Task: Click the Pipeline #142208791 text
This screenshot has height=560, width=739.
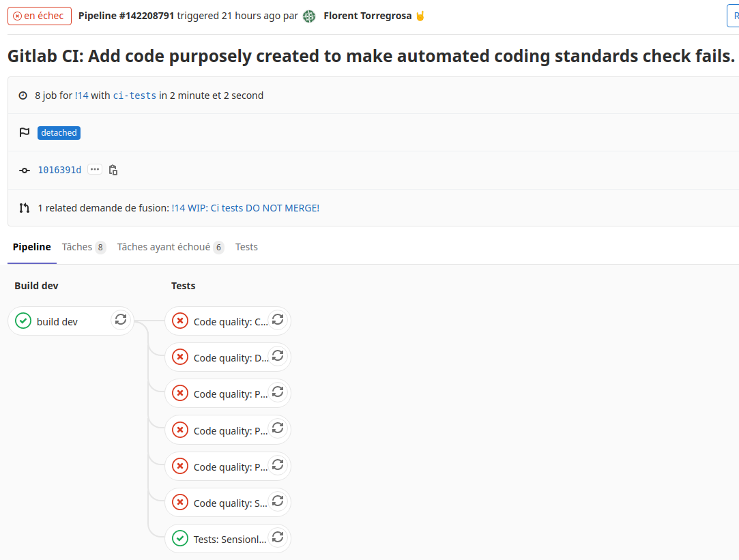Action: (x=126, y=16)
